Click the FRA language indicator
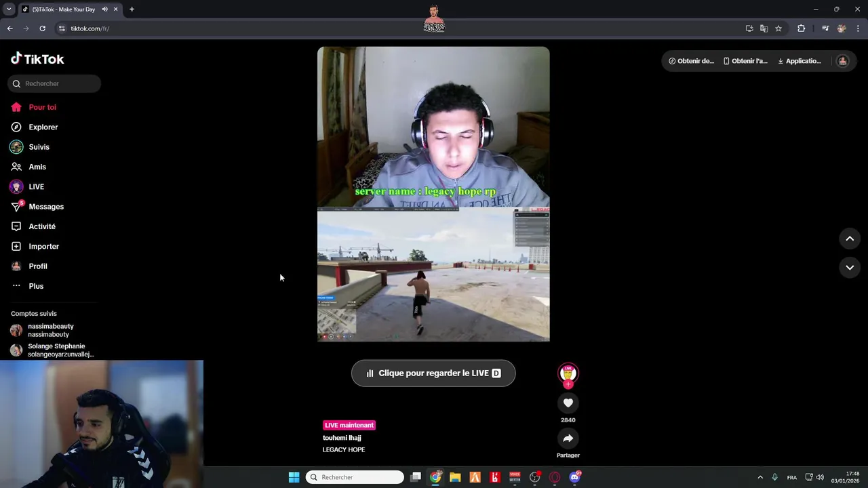868x488 pixels. (x=792, y=477)
